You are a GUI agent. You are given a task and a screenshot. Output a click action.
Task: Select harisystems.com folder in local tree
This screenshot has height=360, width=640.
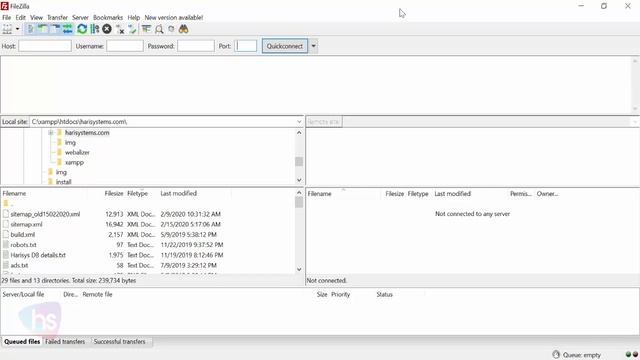(x=87, y=133)
